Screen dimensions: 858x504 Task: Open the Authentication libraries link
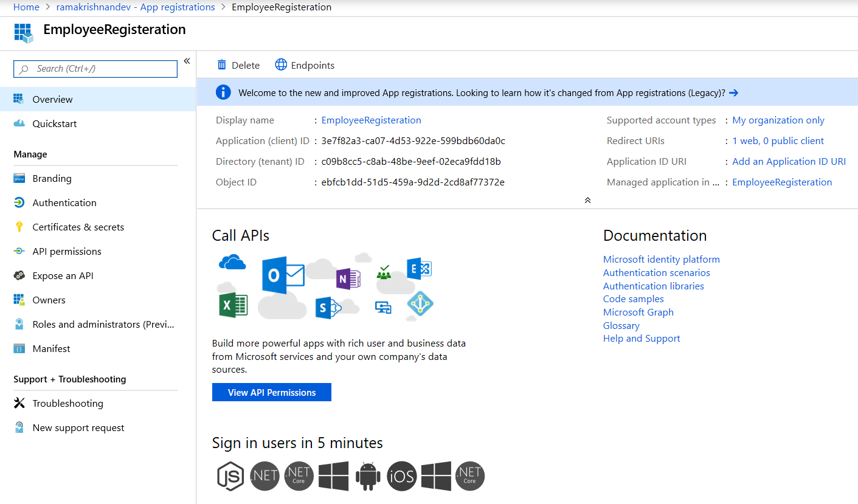pyautogui.click(x=654, y=286)
